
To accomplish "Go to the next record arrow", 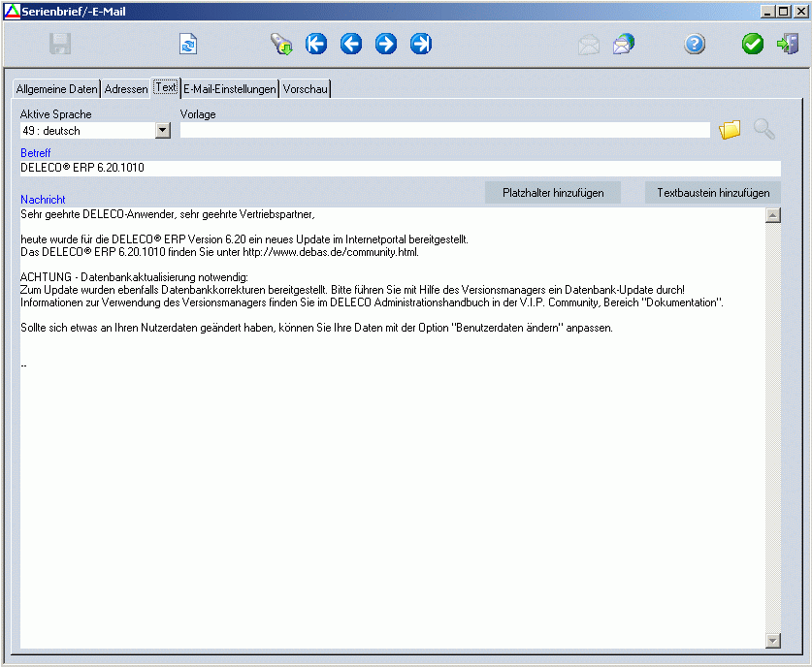I will point(386,44).
